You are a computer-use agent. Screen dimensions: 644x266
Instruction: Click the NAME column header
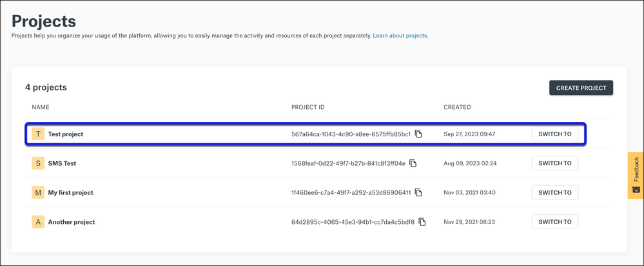tap(41, 107)
